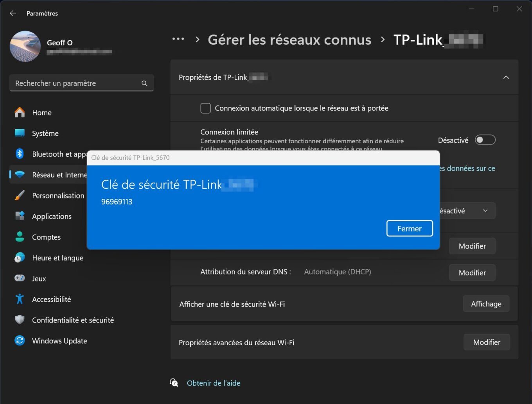Click the Jeux gamepad icon

20,278
